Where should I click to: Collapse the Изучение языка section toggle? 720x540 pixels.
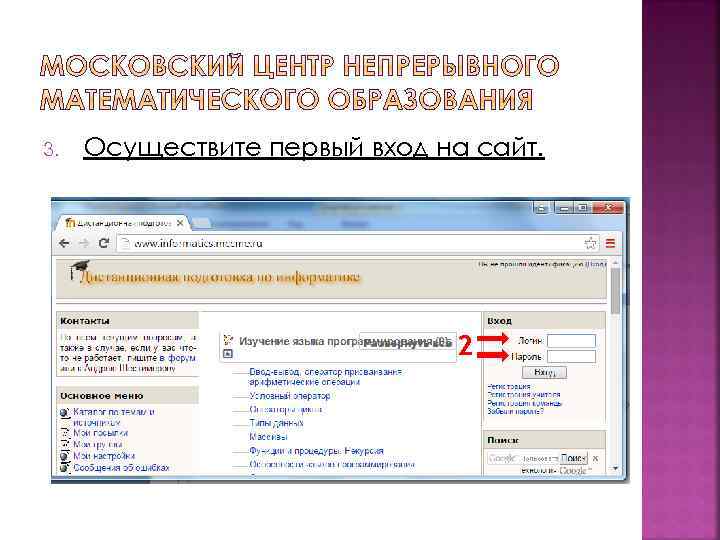click(x=228, y=354)
